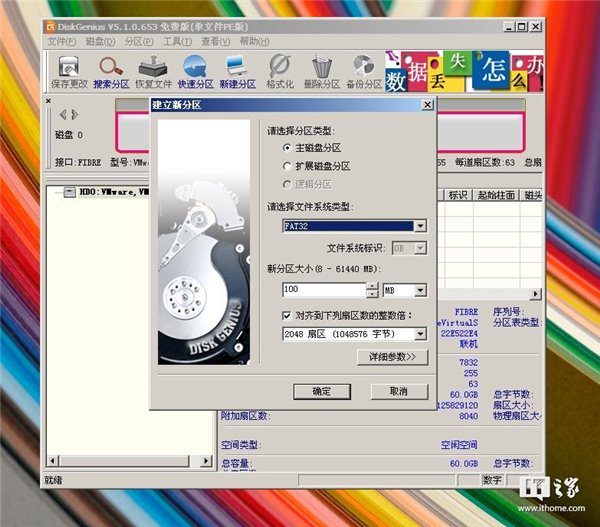Select Primary Partition (主磁盘分区) radio button
The image size is (600, 527).
(287, 148)
